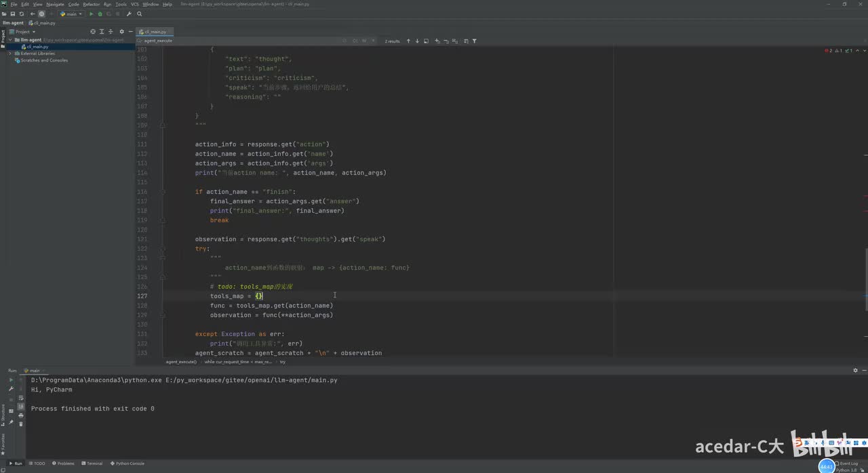Viewport: 868px width, 473px height.
Task: Collapse the llm-agent project root
Action: coord(10,40)
